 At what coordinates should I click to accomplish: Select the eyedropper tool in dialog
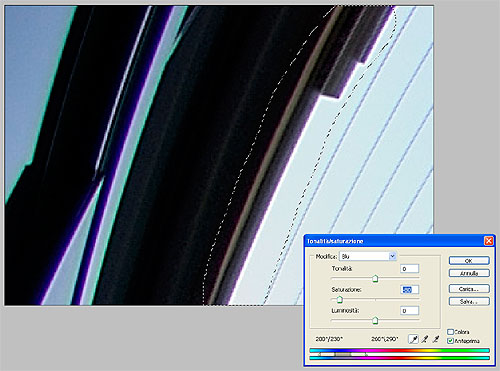413,339
